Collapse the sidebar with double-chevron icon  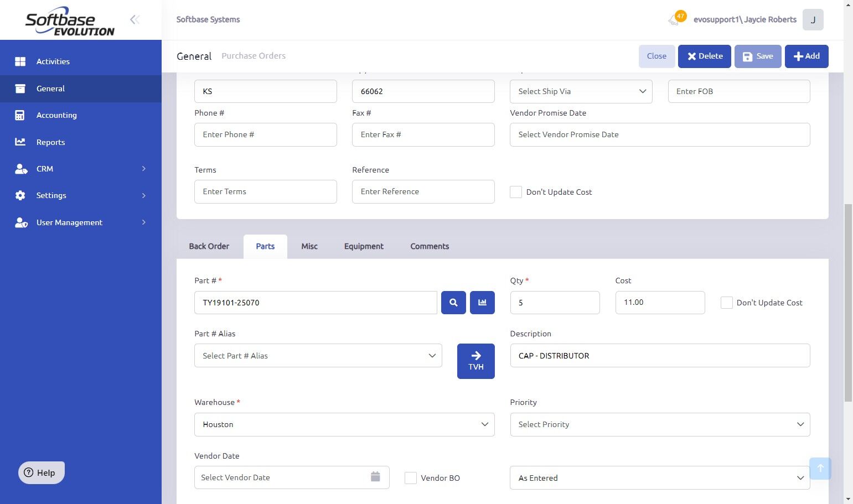pos(135,20)
